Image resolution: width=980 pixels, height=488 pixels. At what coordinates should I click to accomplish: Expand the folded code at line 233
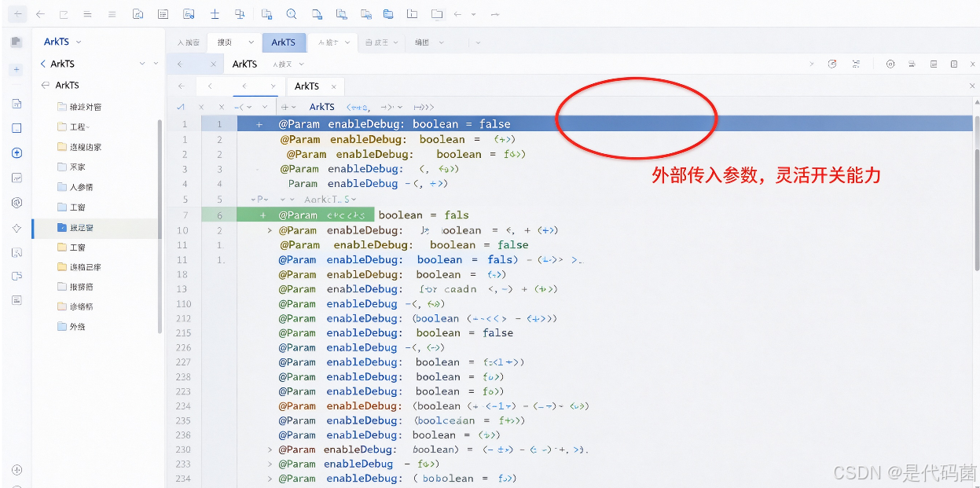[x=270, y=464]
